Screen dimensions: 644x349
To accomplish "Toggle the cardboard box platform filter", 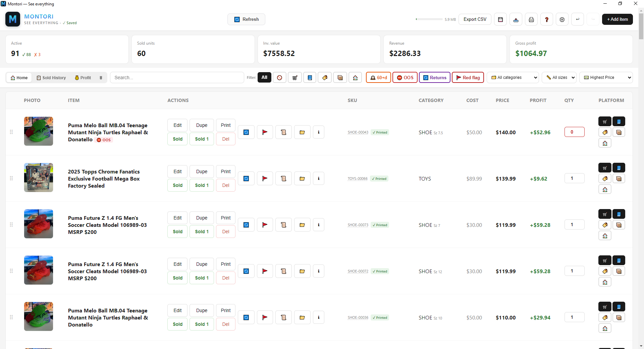I will coord(340,78).
